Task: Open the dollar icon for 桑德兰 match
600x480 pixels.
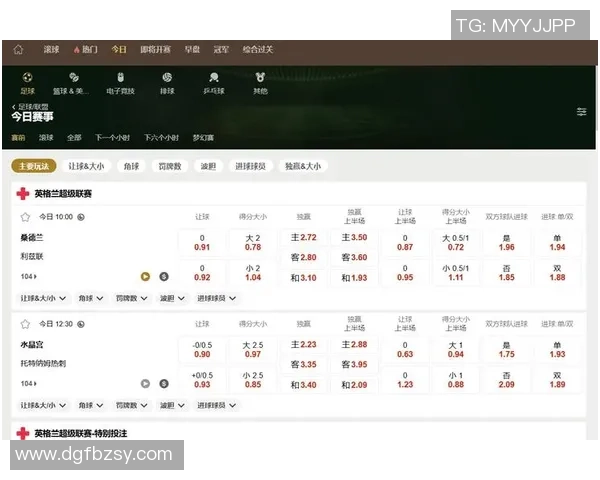Action: (x=164, y=276)
